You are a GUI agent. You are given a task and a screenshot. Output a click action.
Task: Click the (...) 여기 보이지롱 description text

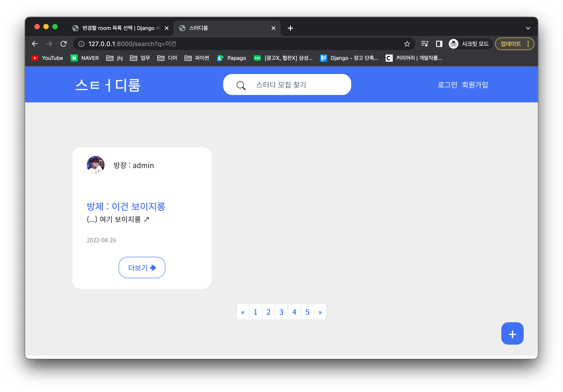tap(118, 219)
